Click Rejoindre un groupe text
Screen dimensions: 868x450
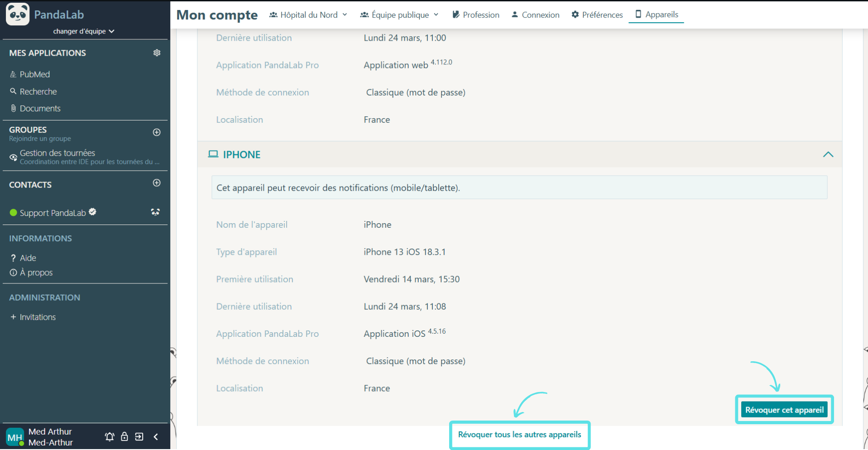40,139
